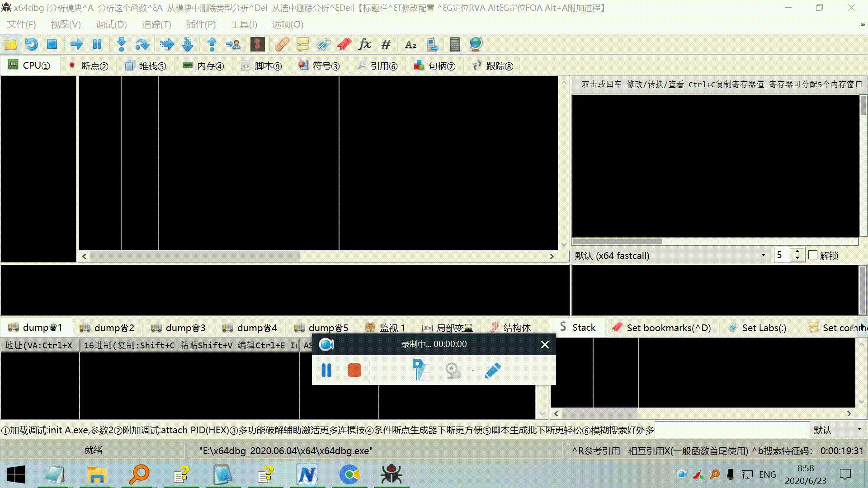The height and width of the screenshot is (488, 868).
Task: Switch to the 句柄⑦ tab
Action: [435, 66]
